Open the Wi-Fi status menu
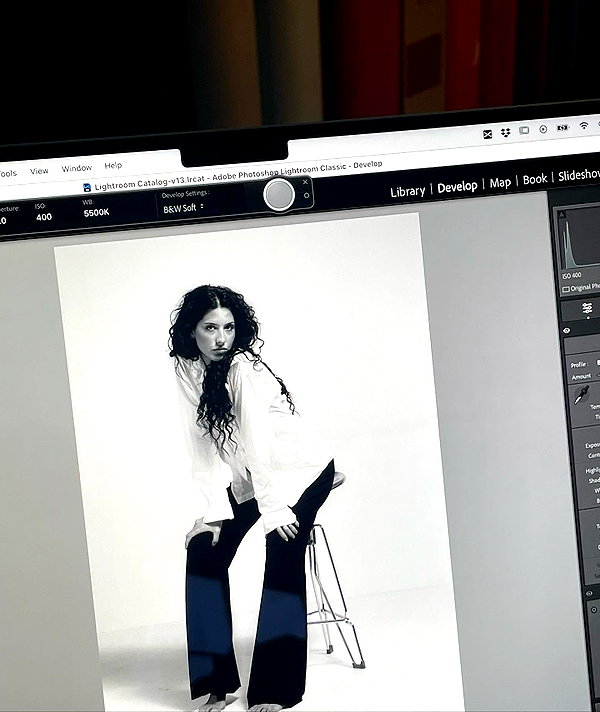The width and height of the screenshot is (600, 712). coord(584,125)
